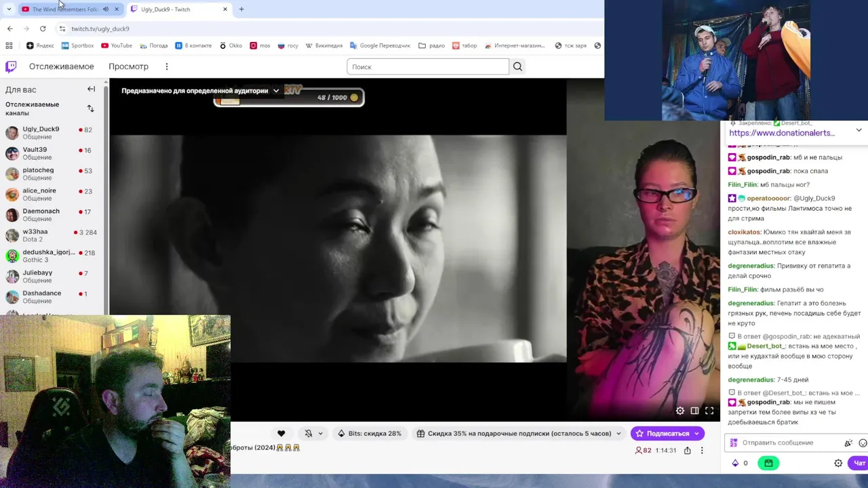Expand the gift discount chevron
This screenshot has width=868, height=488.
pos(617,433)
